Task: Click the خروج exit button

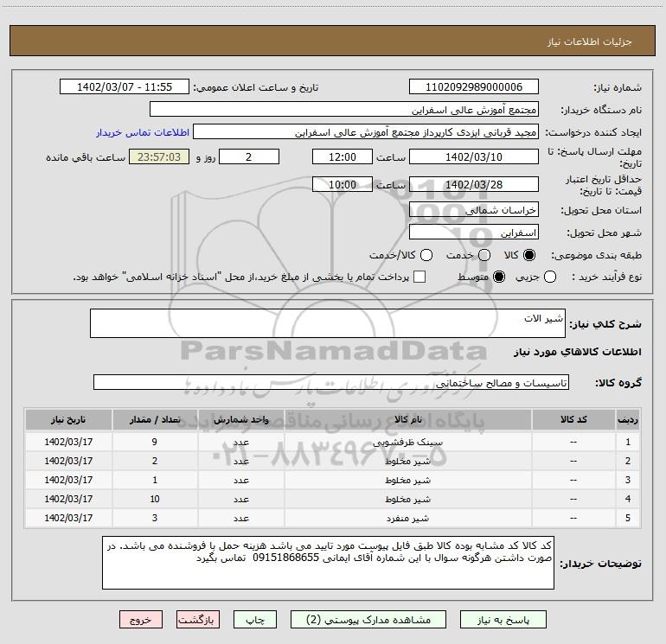Action: (x=141, y=620)
